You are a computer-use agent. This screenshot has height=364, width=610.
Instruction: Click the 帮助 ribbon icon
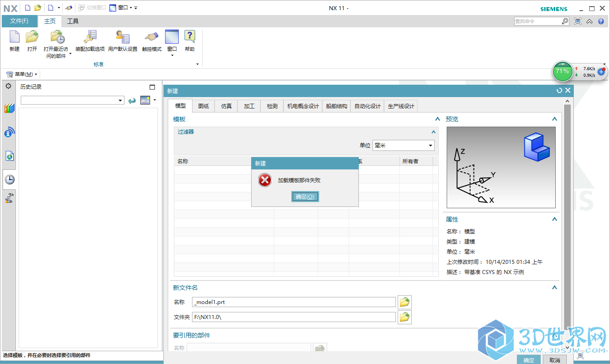(x=190, y=41)
